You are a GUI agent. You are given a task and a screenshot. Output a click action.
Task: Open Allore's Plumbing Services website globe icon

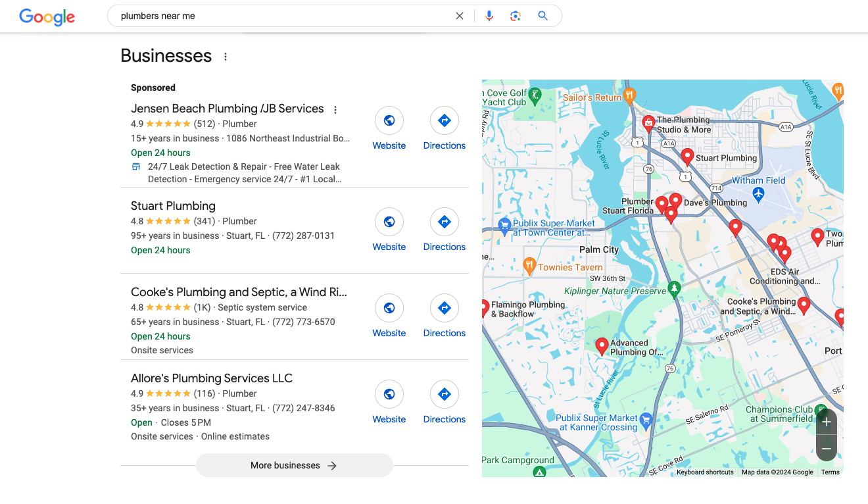389,394
